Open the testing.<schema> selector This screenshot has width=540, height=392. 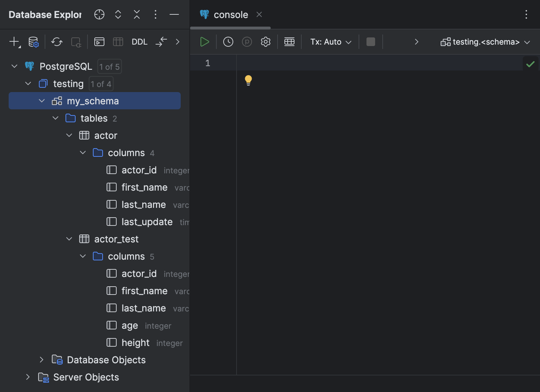pyautogui.click(x=484, y=42)
